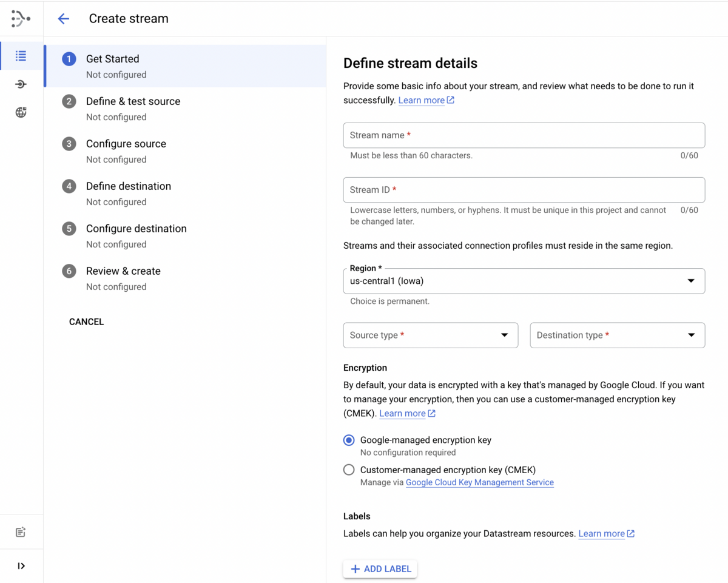Viewport: 728px width, 583px height.
Task: Select step 2 Define & test source
Action: coord(185,109)
